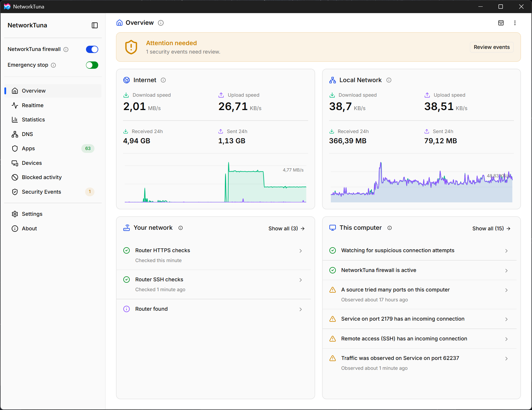Collapse the sidebar panel icon

(x=95, y=25)
